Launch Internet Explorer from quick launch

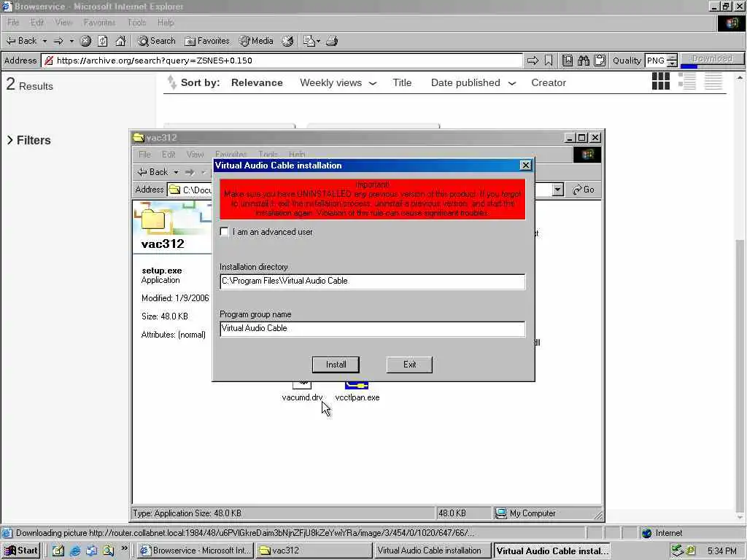[x=75, y=551]
